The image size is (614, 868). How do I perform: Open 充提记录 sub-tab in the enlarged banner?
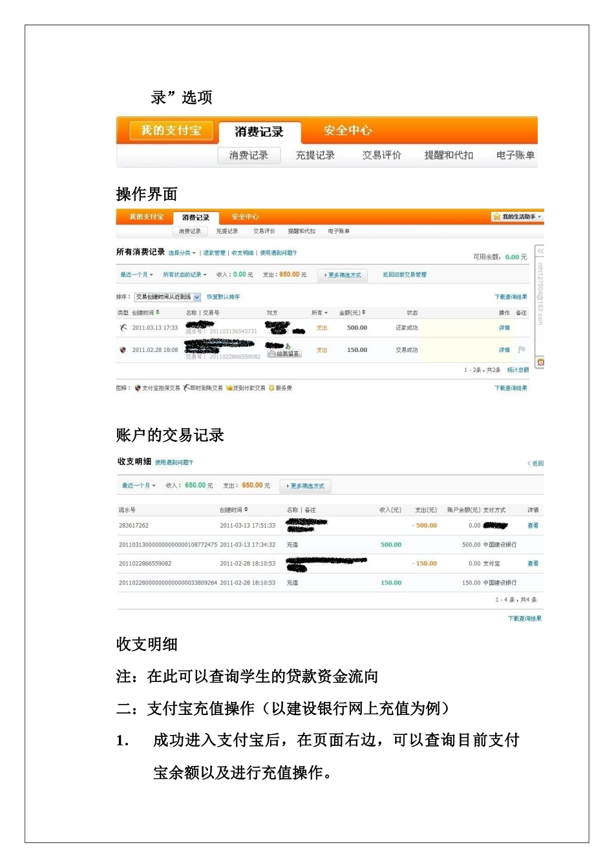point(315,156)
